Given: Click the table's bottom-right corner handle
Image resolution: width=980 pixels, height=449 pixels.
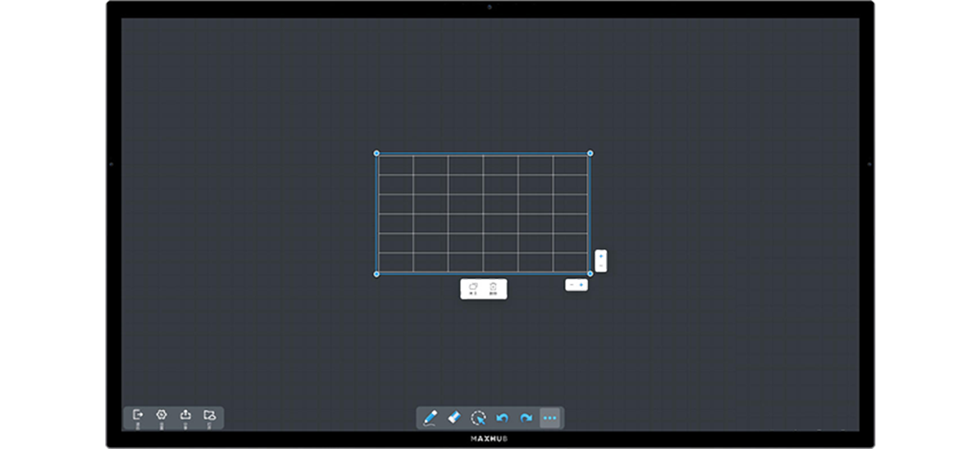Looking at the screenshot, I should 590,274.
